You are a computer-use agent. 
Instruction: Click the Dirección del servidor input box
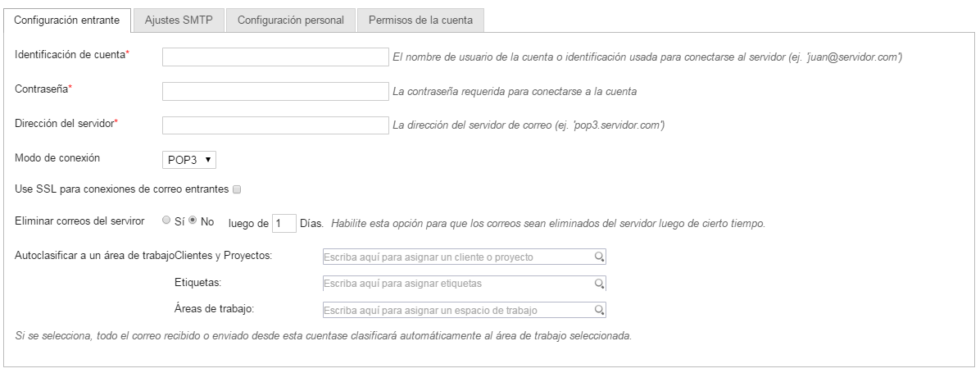point(274,125)
